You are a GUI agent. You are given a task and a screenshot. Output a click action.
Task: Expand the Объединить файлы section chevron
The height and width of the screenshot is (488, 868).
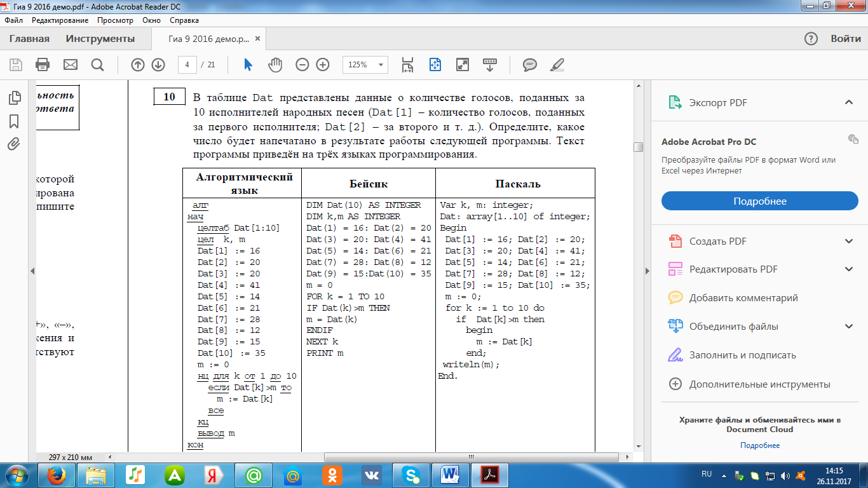coord(848,327)
